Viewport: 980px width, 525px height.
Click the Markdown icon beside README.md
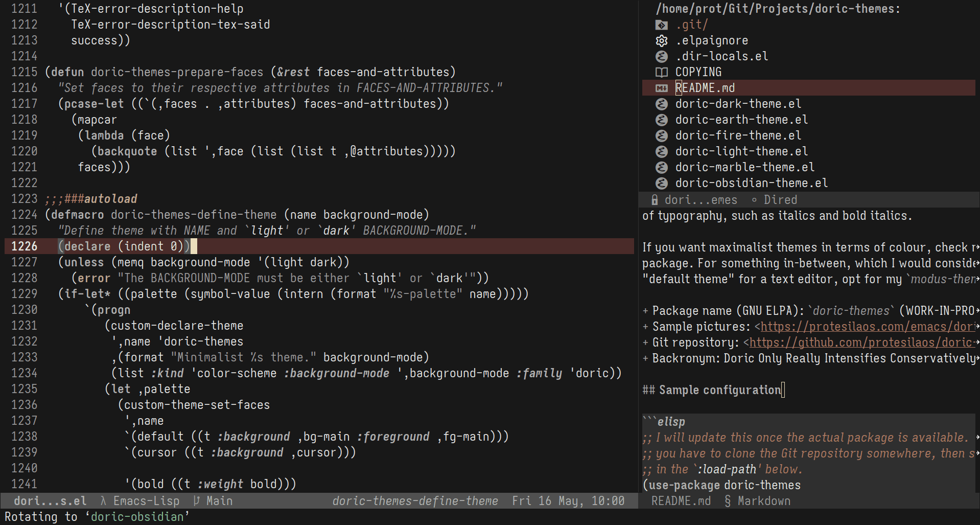(661, 88)
